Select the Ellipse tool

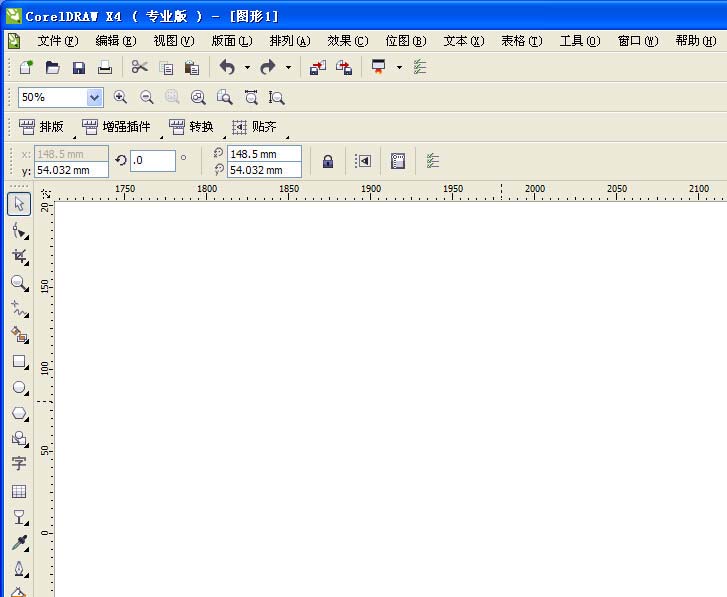pos(19,387)
